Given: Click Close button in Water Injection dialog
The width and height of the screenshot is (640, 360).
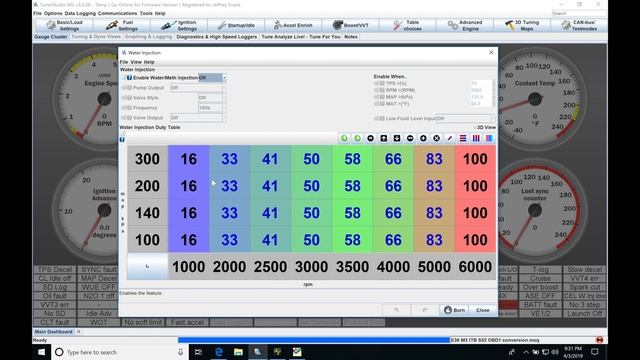Looking at the screenshot, I should pos(482,310).
